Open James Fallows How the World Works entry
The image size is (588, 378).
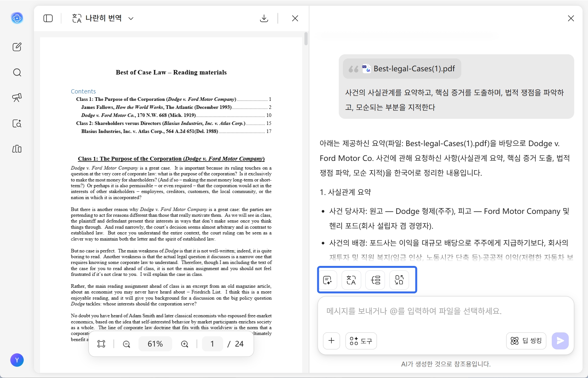[176, 107]
